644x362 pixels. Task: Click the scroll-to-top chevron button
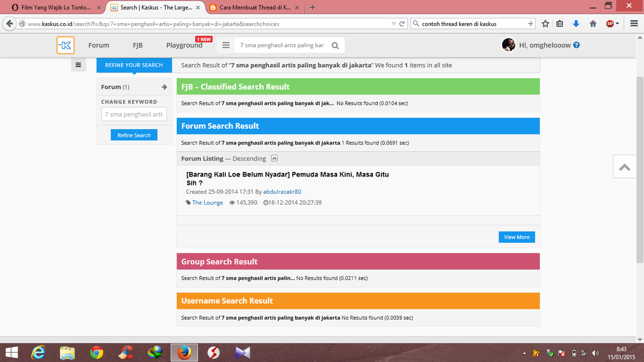click(625, 166)
